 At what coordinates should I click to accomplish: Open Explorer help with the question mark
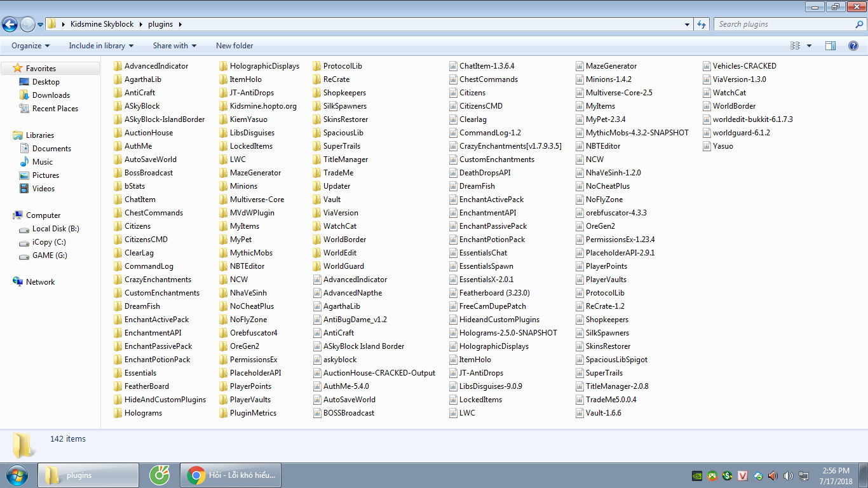(x=853, y=46)
